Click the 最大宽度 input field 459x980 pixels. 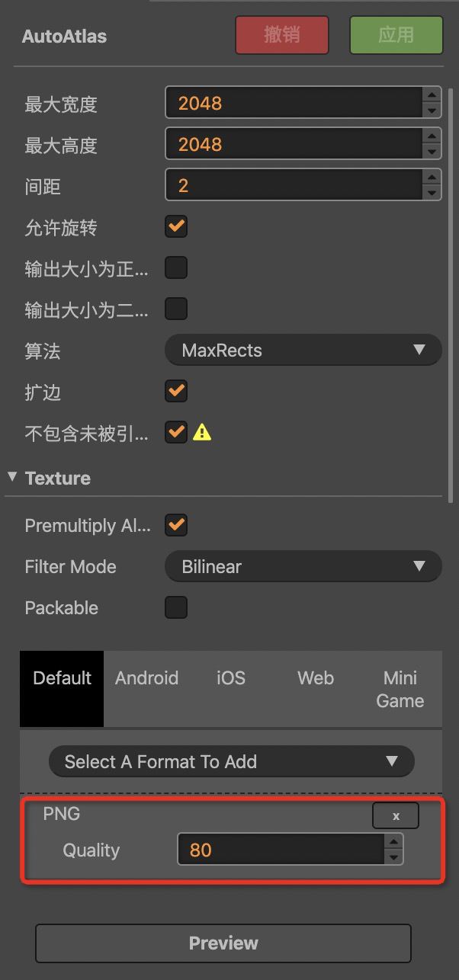294,103
